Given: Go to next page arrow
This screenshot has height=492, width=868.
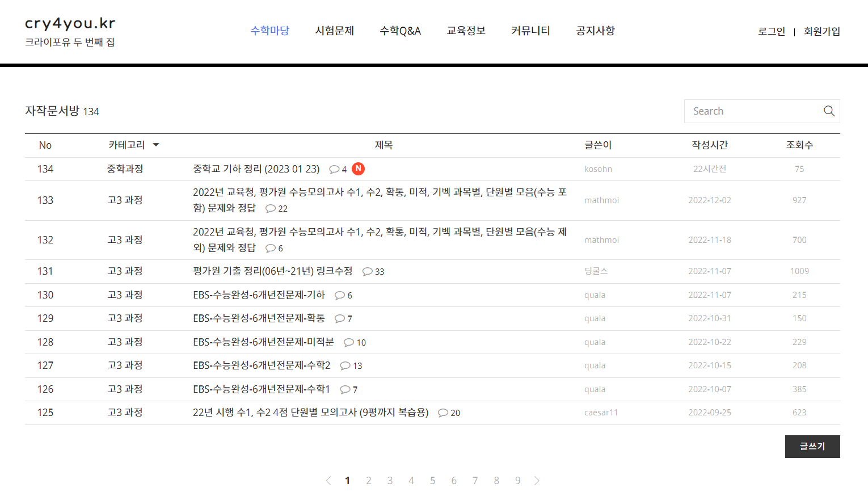Looking at the screenshot, I should [537, 481].
